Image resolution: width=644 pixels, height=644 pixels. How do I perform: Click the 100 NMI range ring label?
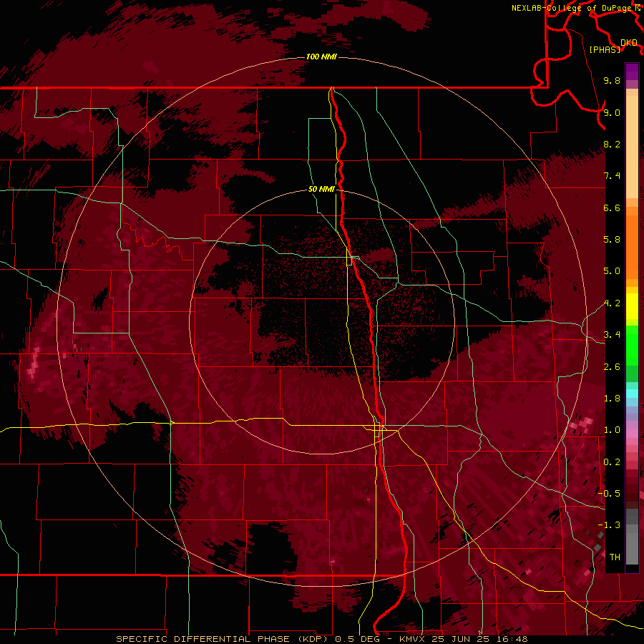click(x=321, y=57)
